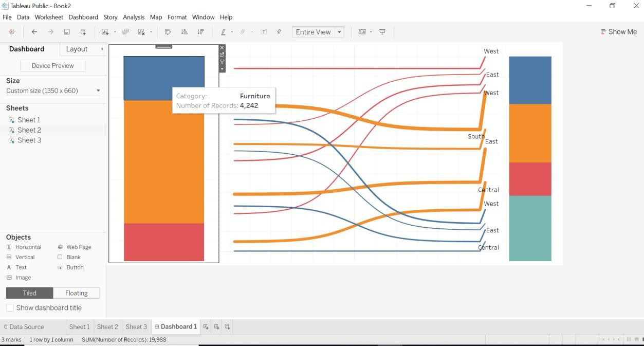Remove selected sheet with the X icon
Viewport: 644px width, 346px height.
222,48
